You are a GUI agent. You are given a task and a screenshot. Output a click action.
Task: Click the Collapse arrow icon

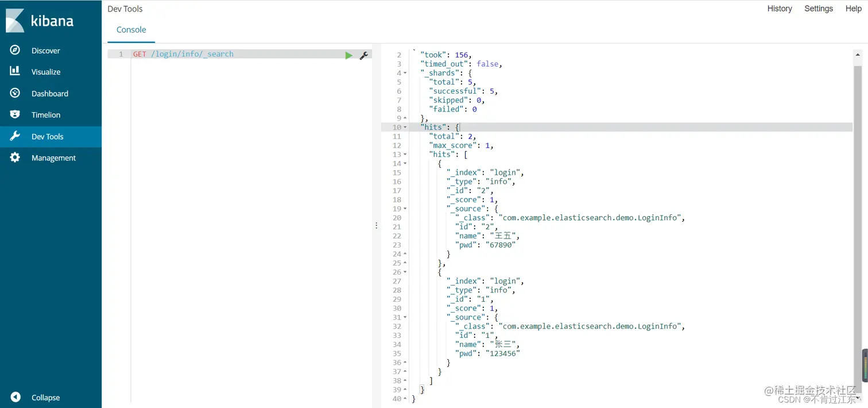point(15,397)
